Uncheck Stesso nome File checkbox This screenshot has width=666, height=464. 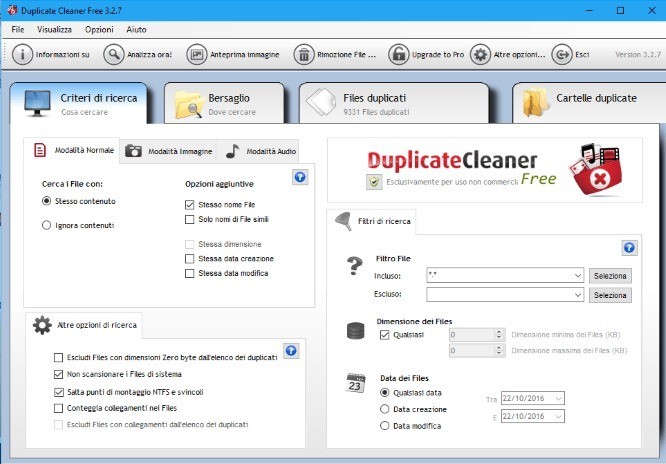189,205
